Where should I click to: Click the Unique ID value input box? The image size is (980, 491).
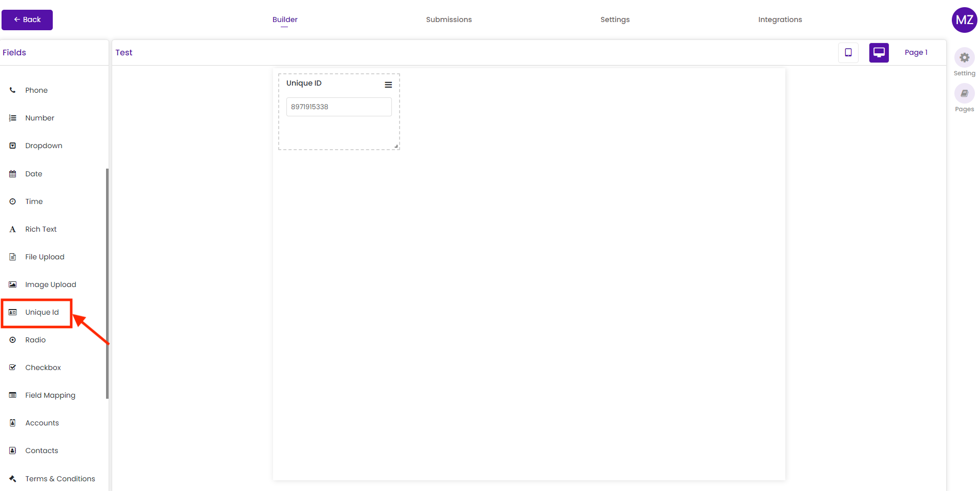[339, 107]
